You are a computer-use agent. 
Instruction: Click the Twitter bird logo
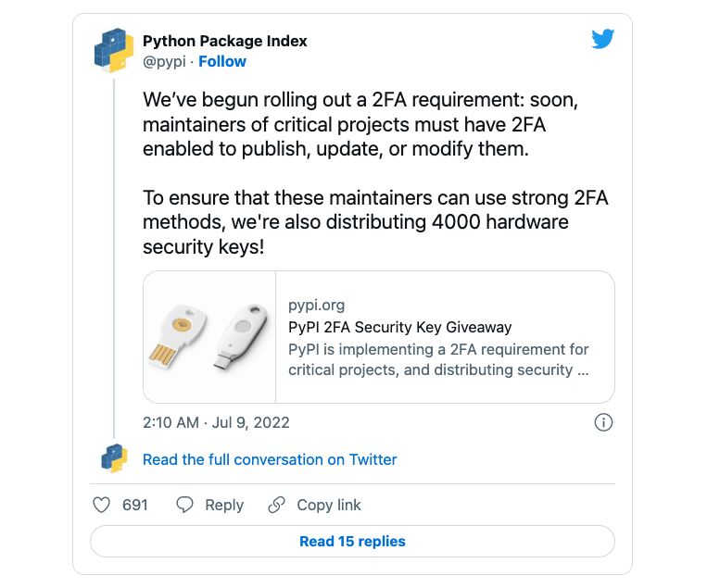603,39
